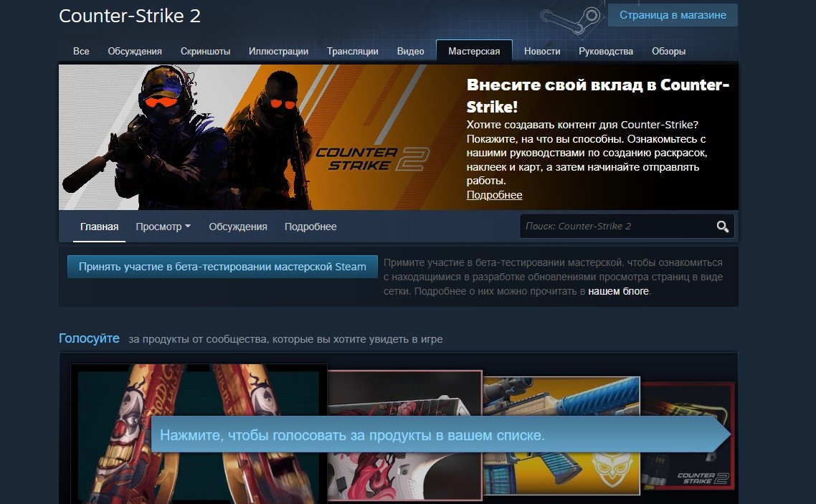
Task: Switch to the Новости tab
Action: pos(542,50)
